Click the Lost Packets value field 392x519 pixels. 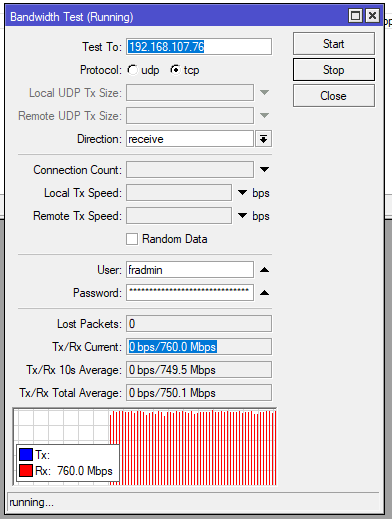[x=199, y=324]
